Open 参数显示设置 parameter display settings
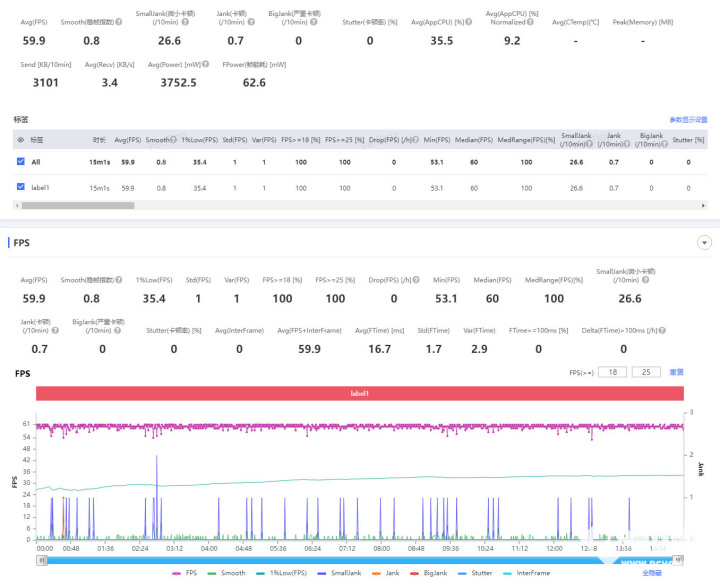Viewport: 720px width, 580px height. 688,119
